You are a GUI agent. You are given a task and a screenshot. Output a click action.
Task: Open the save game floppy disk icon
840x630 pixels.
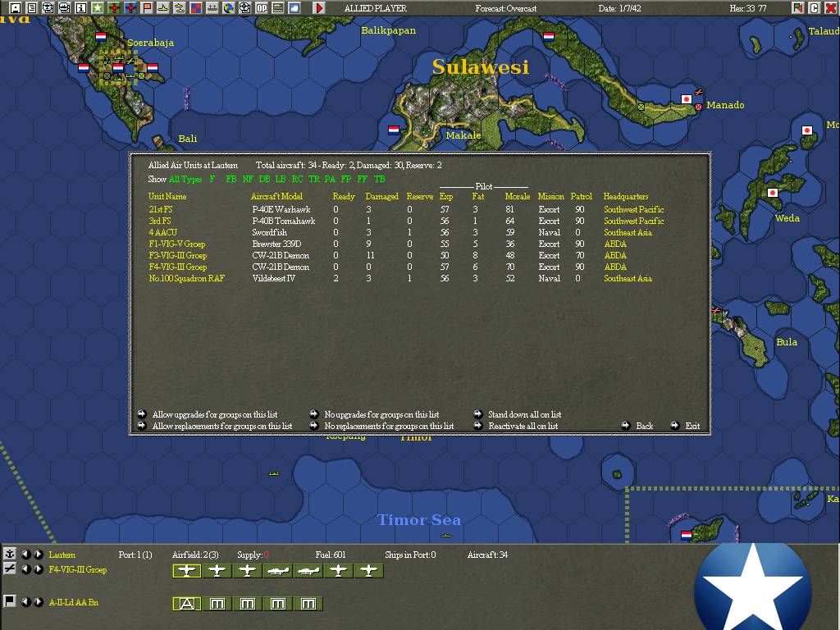(x=15, y=8)
